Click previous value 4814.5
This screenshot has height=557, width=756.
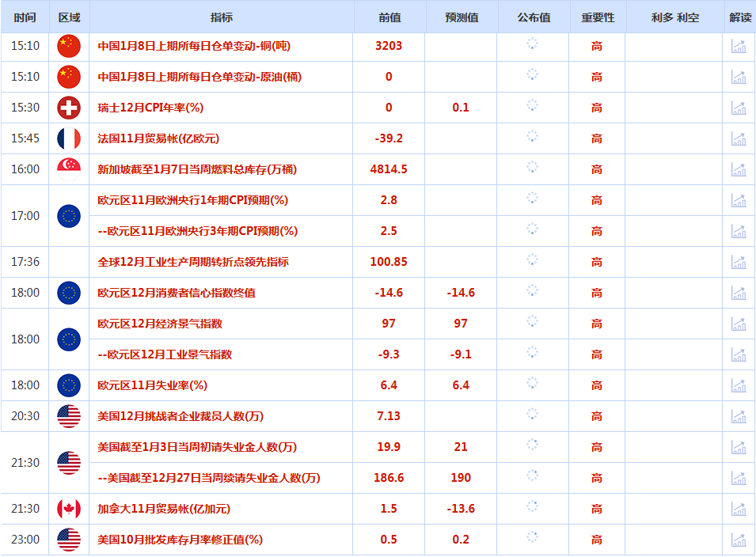[389, 169]
